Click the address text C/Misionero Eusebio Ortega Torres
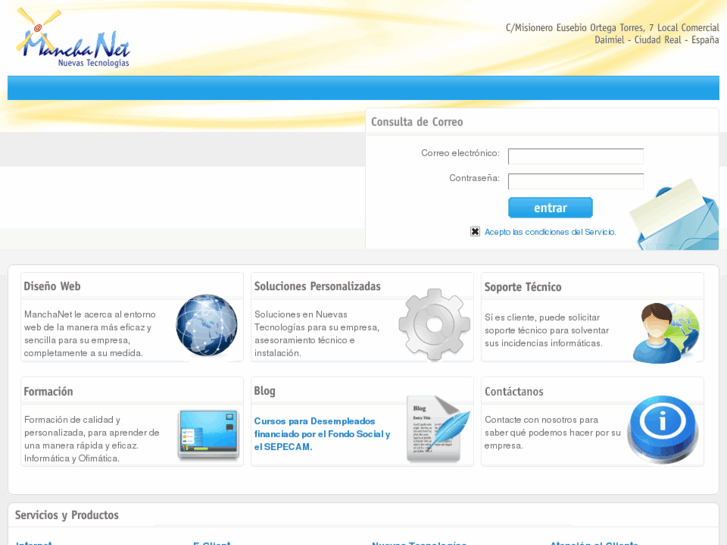This screenshot has width=727, height=545. [612, 28]
